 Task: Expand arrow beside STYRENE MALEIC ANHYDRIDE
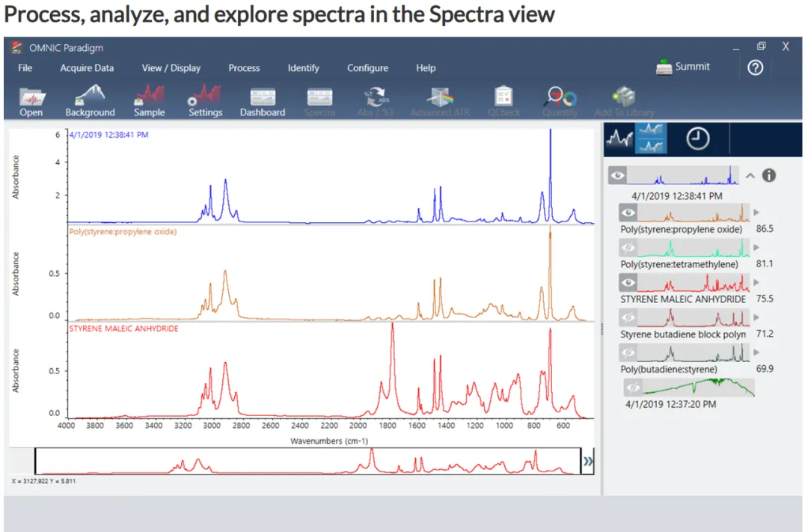pyautogui.click(x=756, y=283)
